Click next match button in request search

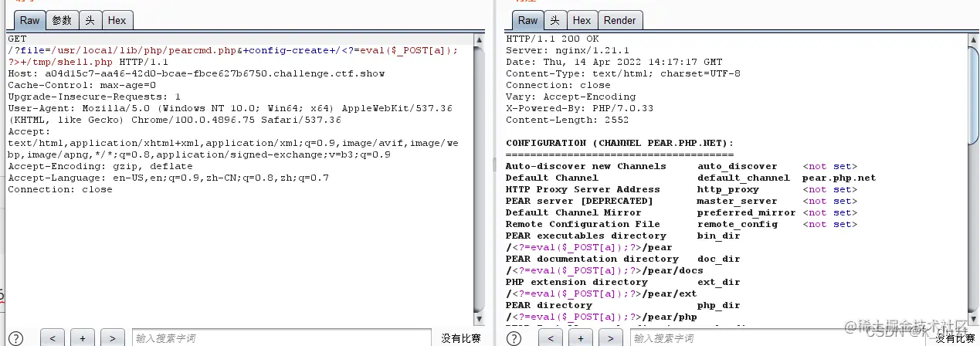pyautogui.click(x=113, y=338)
